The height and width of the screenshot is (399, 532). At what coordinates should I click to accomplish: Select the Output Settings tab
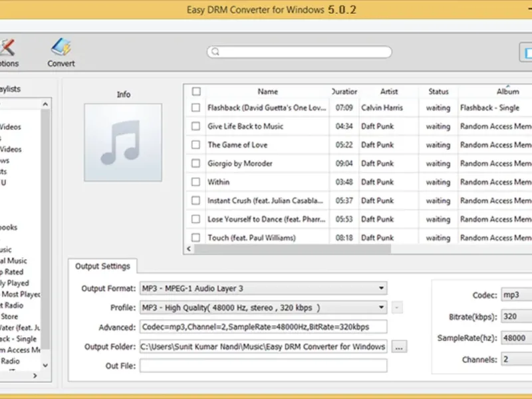[102, 267]
